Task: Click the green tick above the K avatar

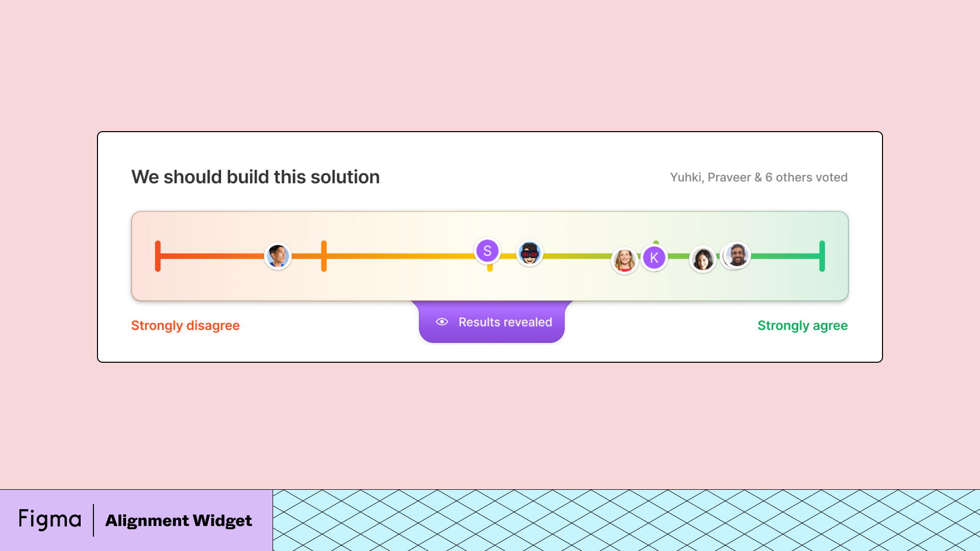Action: click(x=656, y=242)
